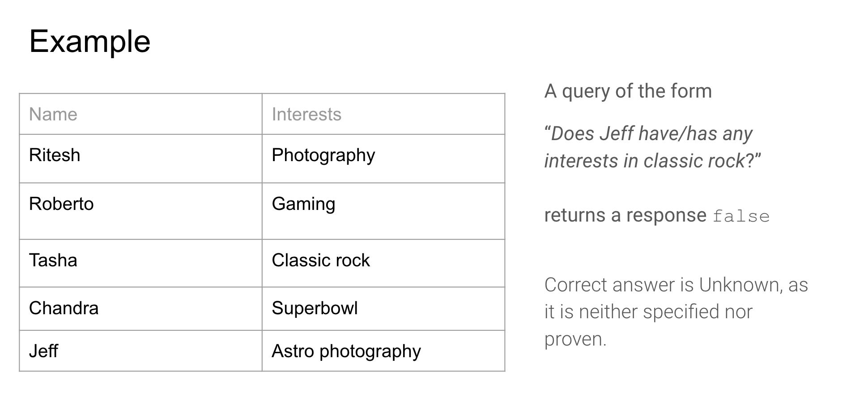Click the Example slide title
The width and height of the screenshot is (868, 410).
click(x=89, y=42)
